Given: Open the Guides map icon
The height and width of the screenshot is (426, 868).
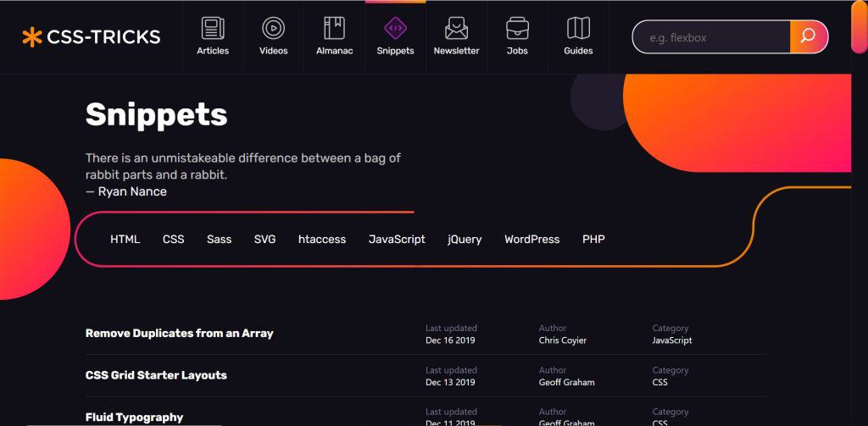Looking at the screenshot, I should 578,28.
